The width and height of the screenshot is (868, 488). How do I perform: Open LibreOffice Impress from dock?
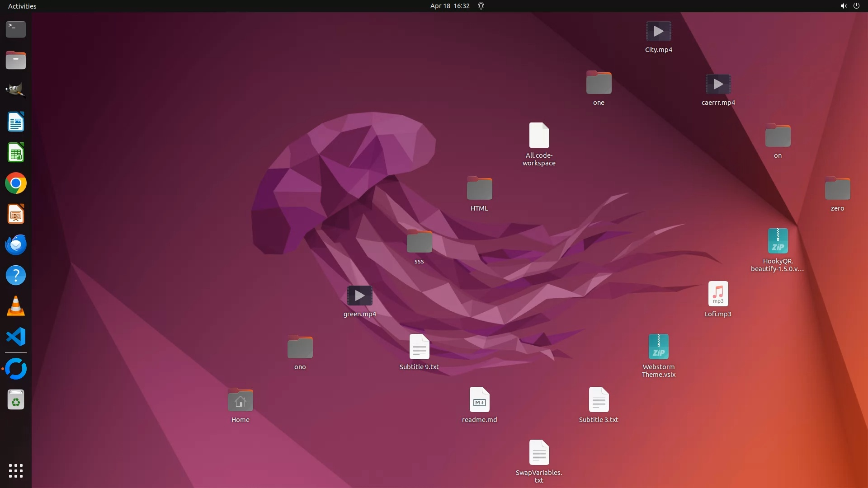click(x=16, y=214)
